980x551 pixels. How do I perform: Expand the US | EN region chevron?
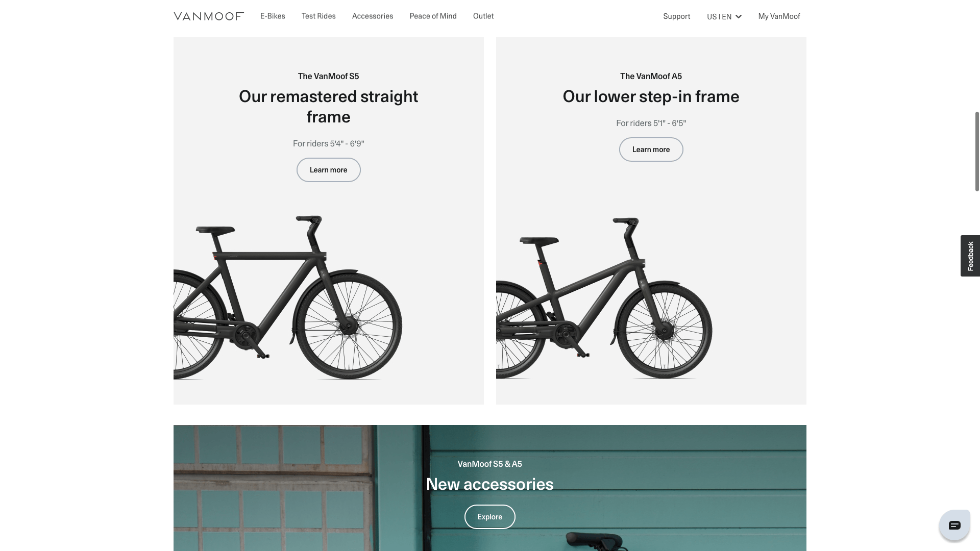[x=739, y=17]
